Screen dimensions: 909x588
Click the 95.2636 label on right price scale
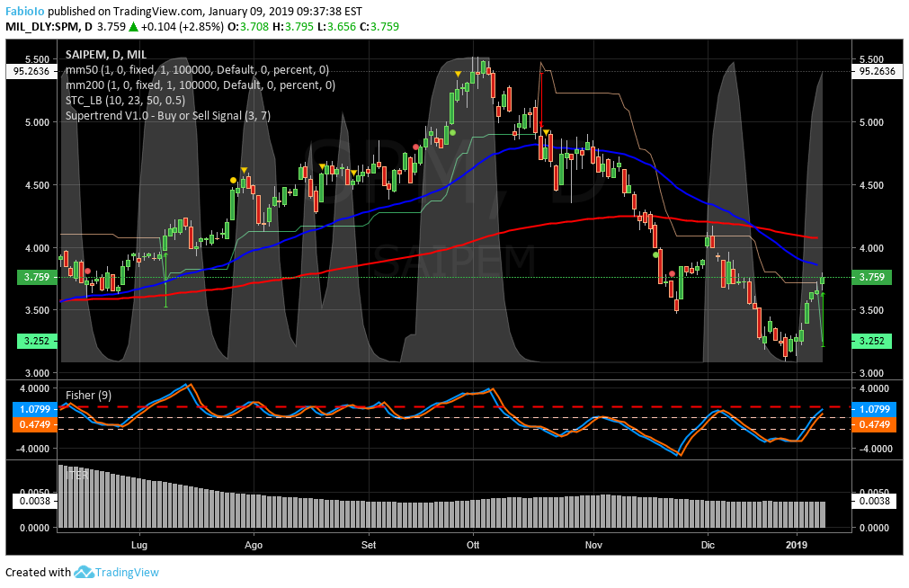(878, 71)
